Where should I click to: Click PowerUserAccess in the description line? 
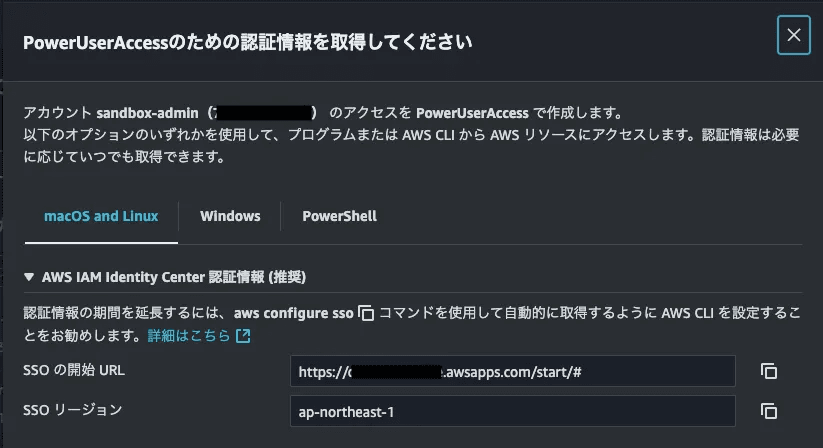click(473, 112)
